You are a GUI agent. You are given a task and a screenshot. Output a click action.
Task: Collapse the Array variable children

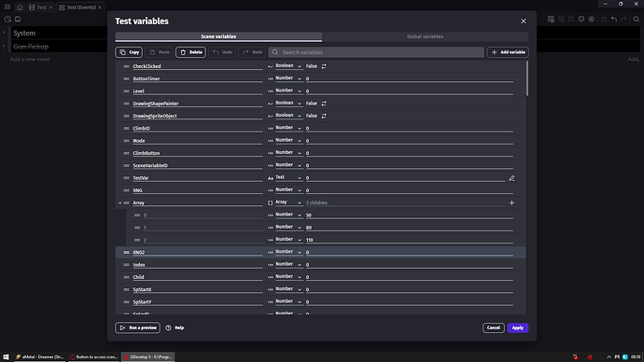point(119,202)
